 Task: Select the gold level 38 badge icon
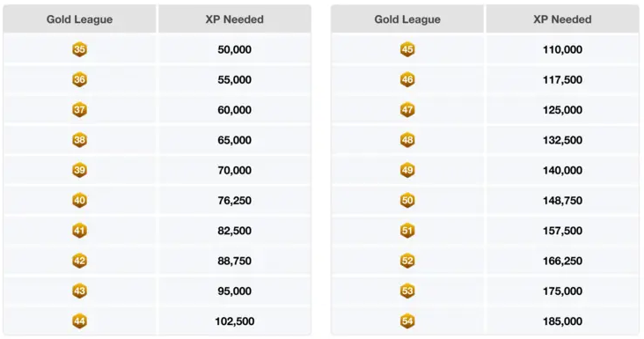79,140
